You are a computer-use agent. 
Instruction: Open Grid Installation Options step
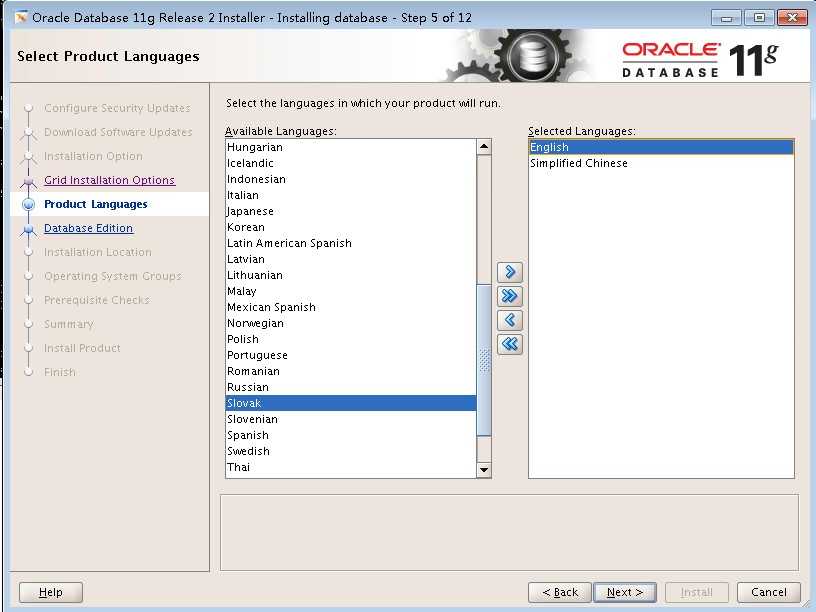[109, 180]
